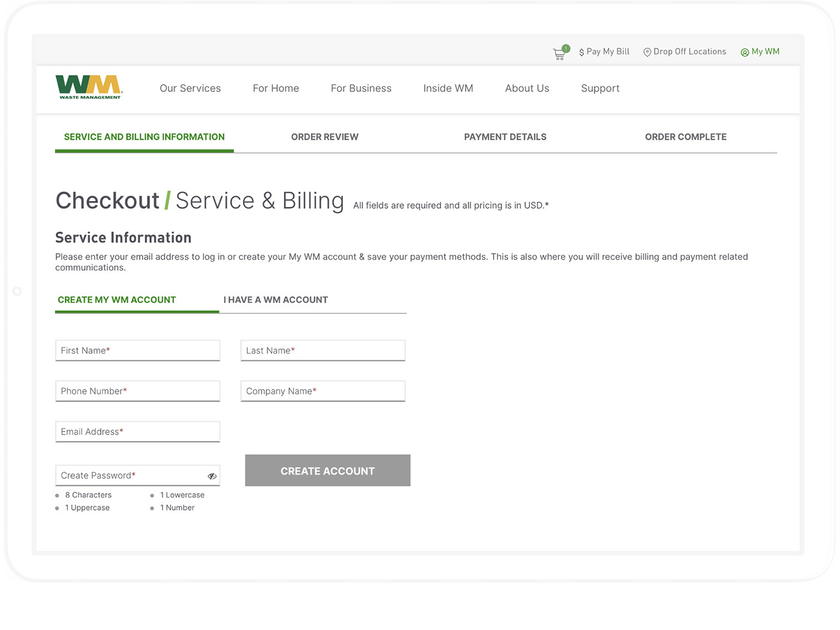Open Drop Off Locations link

click(685, 52)
